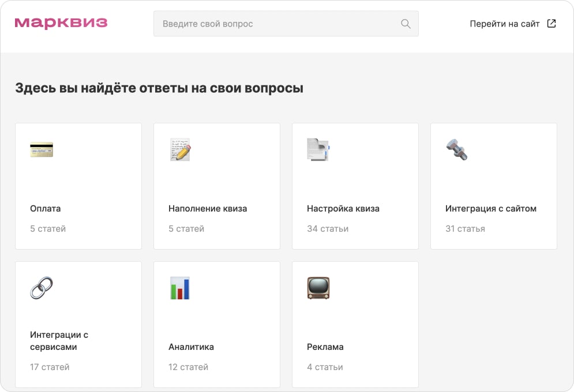Click the external link icon beside Перейти на сайт
574x392 pixels.
(x=552, y=23)
